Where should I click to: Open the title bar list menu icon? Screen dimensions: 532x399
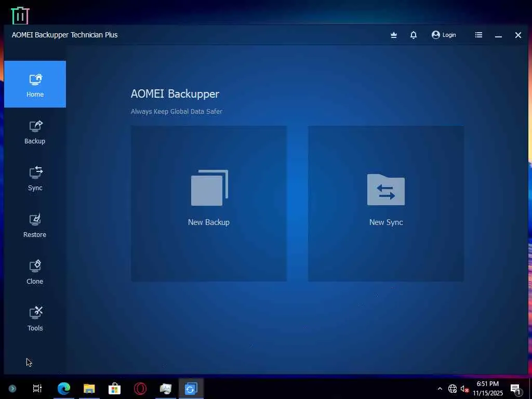click(x=478, y=35)
